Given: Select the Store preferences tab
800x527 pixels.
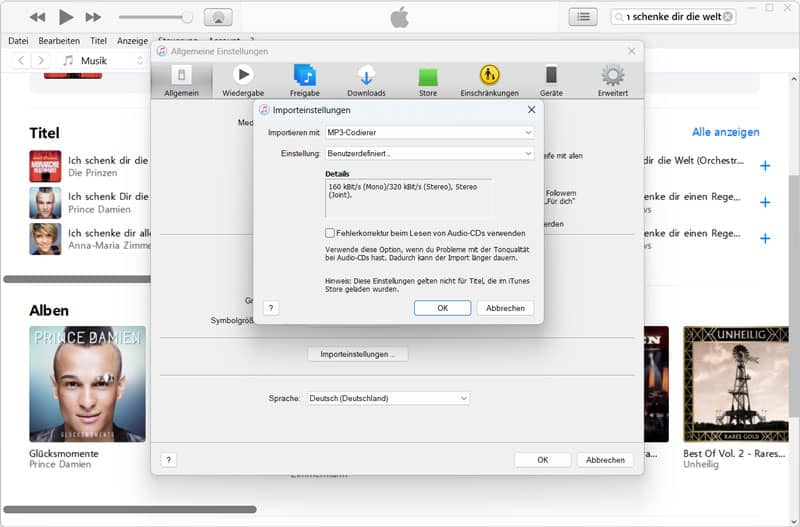Looking at the screenshot, I should click(428, 81).
